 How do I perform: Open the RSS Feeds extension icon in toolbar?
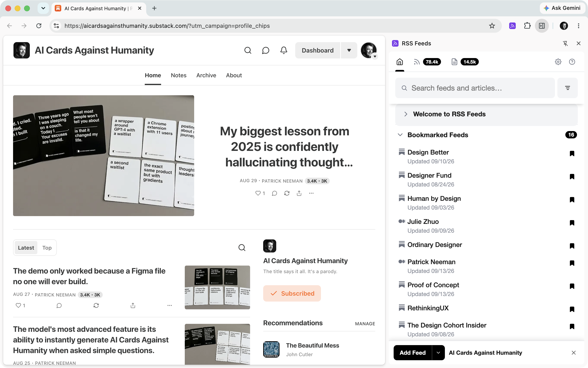pyautogui.click(x=512, y=26)
